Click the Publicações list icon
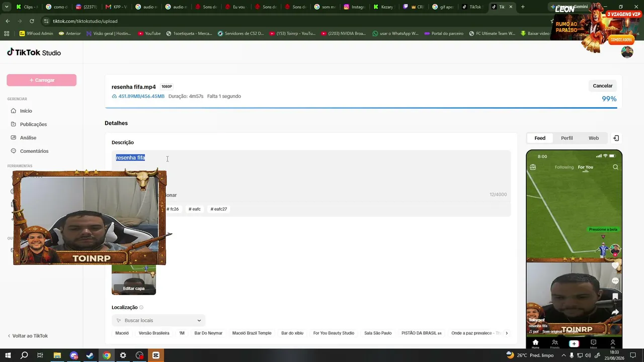The image size is (644, 362). click(x=14, y=124)
